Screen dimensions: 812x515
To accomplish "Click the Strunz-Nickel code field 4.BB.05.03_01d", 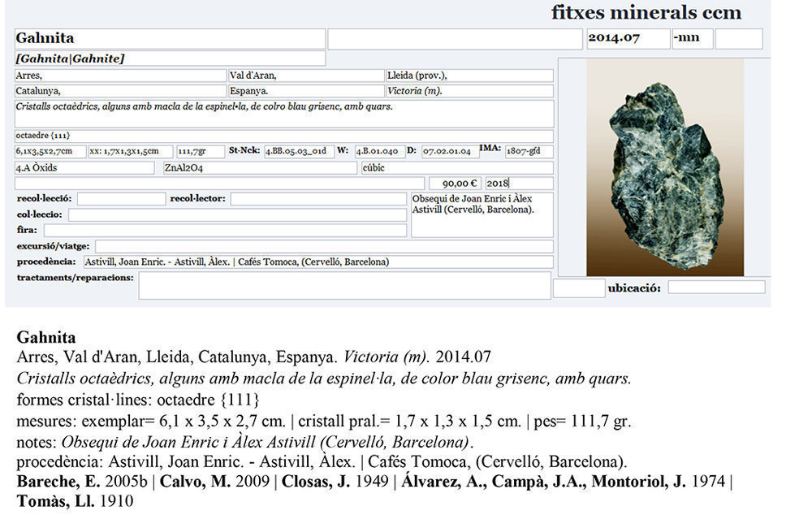I will (x=300, y=151).
